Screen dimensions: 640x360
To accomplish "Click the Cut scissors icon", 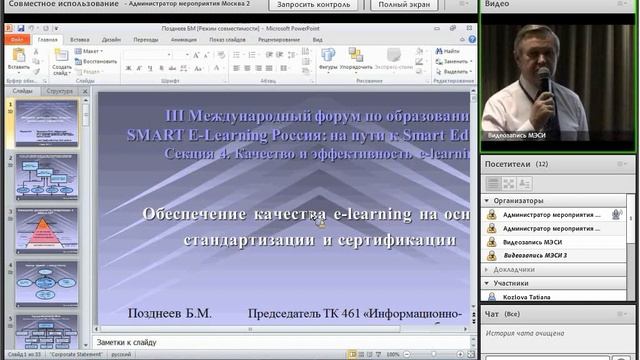I will click(36, 51).
